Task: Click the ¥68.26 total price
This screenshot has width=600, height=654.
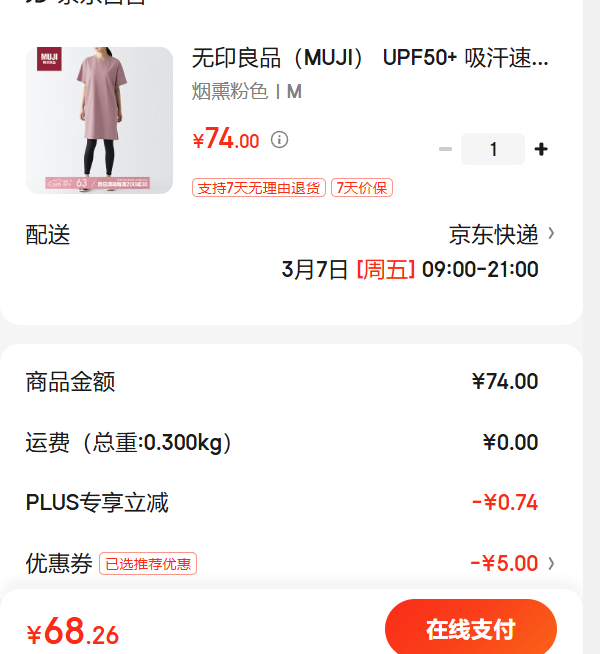Action: coord(73,631)
